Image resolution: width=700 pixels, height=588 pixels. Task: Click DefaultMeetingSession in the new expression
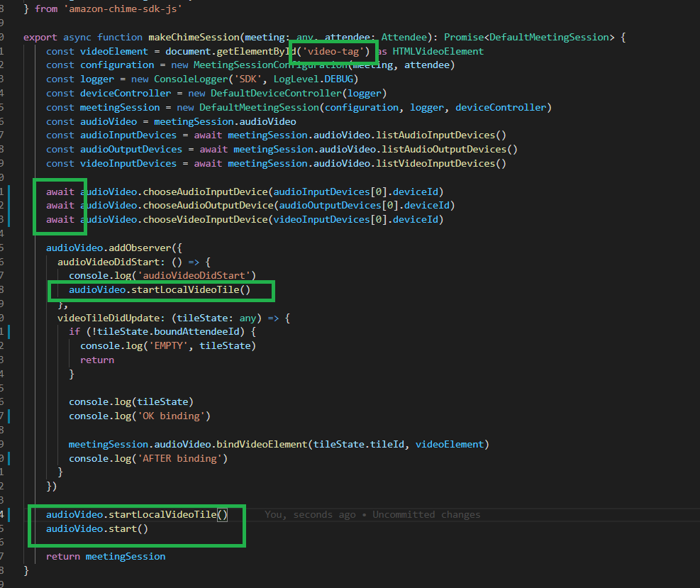pos(259,108)
